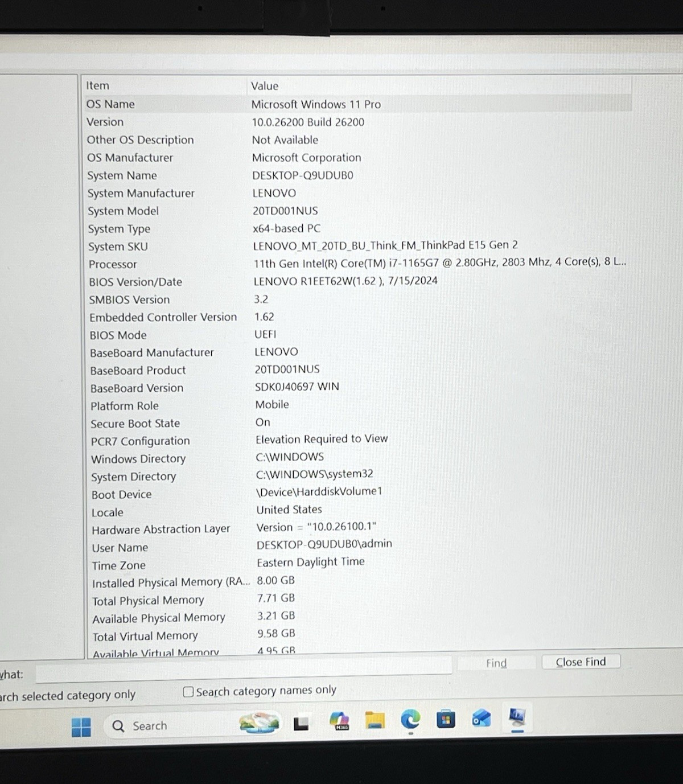This screenshot has height=784, width=683.
Task: Launch Microsoft Edge from the taskbar
Action: point(410,720)
